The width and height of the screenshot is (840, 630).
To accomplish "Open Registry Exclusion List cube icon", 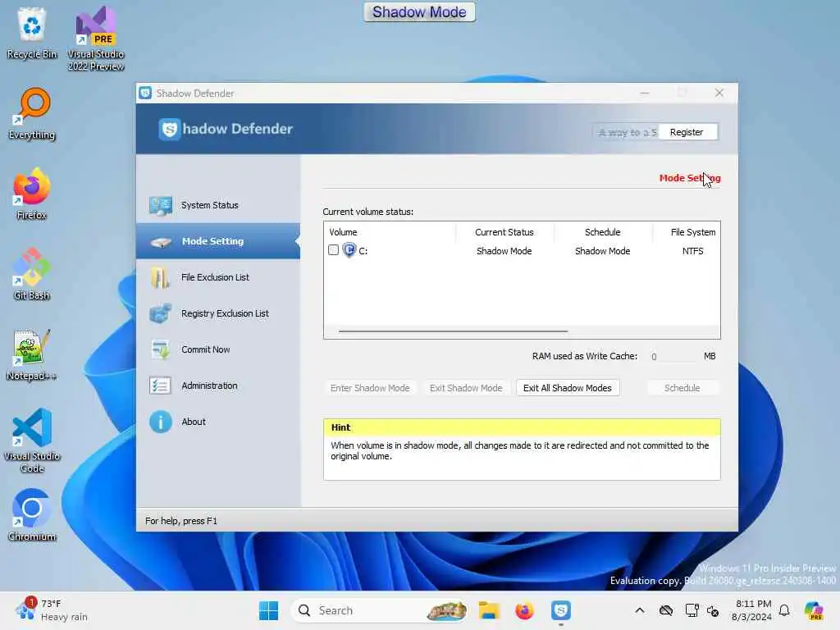I will (161, 313).
